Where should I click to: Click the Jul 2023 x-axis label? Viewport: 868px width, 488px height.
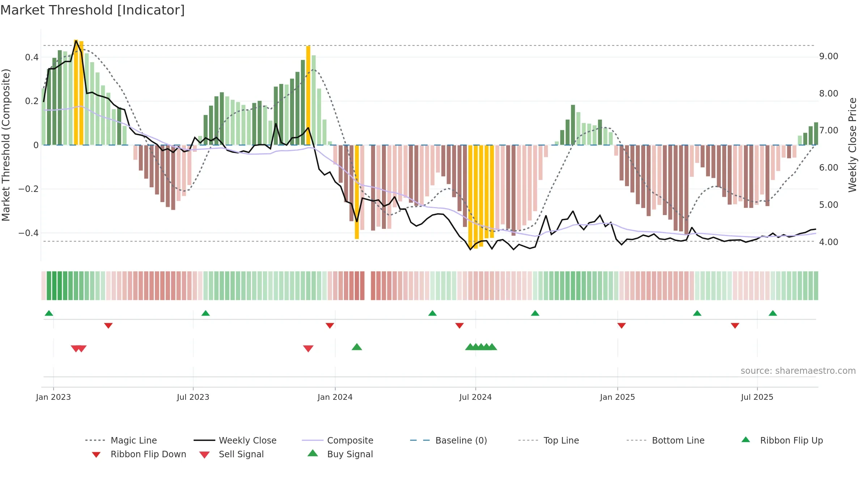[x=193, y=397]
